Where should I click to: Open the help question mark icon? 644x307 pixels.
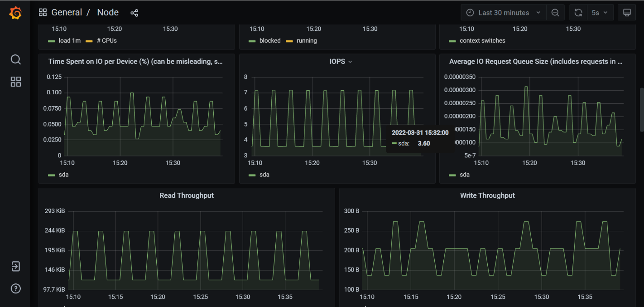click(x=15, y=288)
